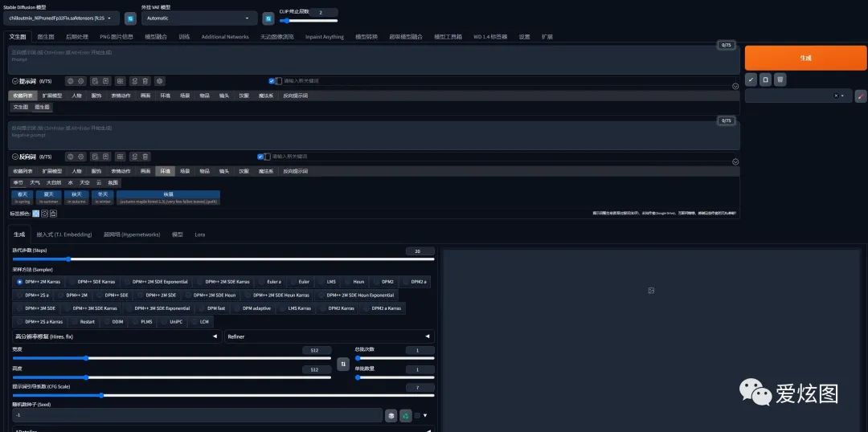The image size is (868, 432).
Task: Click the grid list icon in the 反向词 toolbar
Action: [x=120, y=157]
